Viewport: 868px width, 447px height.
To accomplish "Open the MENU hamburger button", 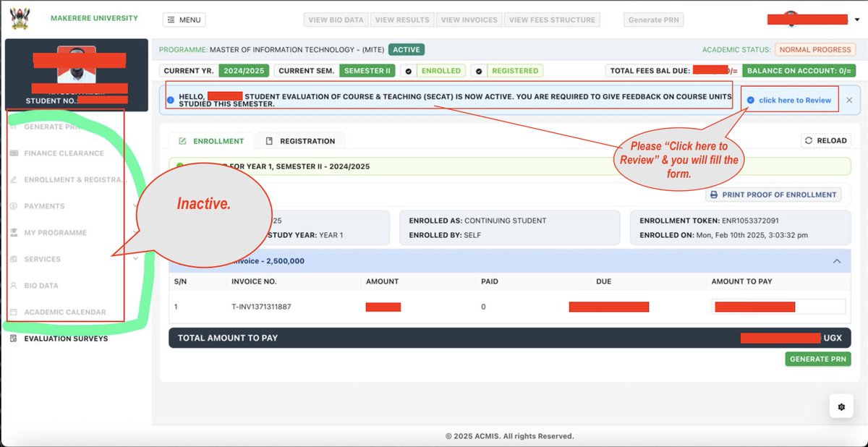I will tap(184, 20).
